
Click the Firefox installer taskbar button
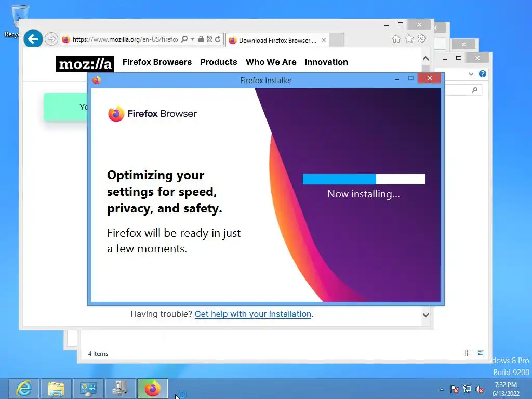[x=153, y=389]
